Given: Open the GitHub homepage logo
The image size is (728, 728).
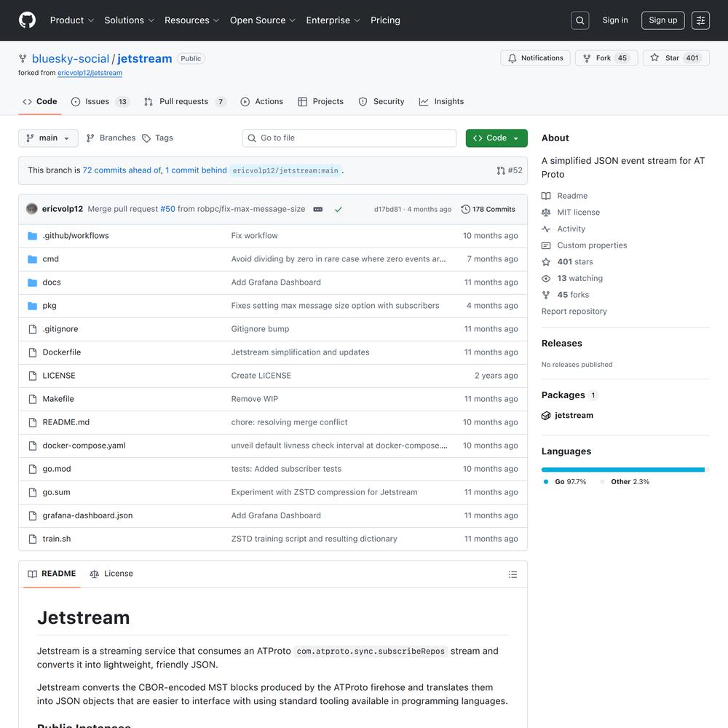Looking at the screenshot, I should click(27, 20).
